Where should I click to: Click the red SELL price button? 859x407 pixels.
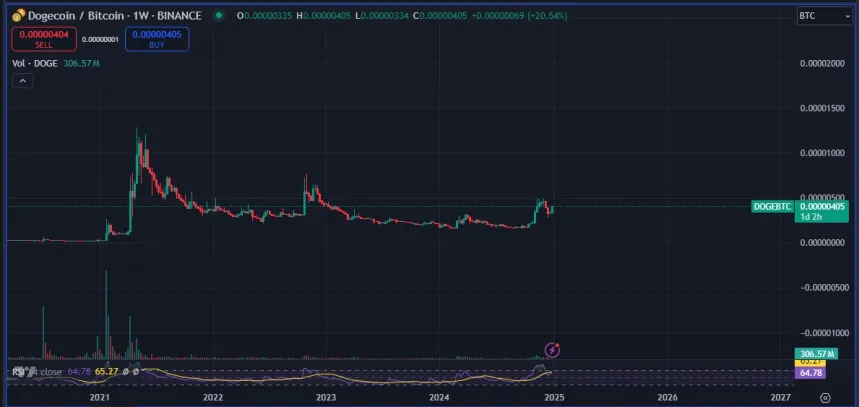point(44,39)
